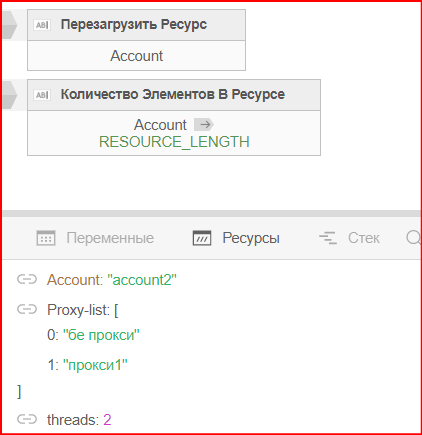The width and height of the screenshot is (422, 435).
Task: Open the Количество Элементов В Ресурсе action header
Action: [x=174, y=95]
